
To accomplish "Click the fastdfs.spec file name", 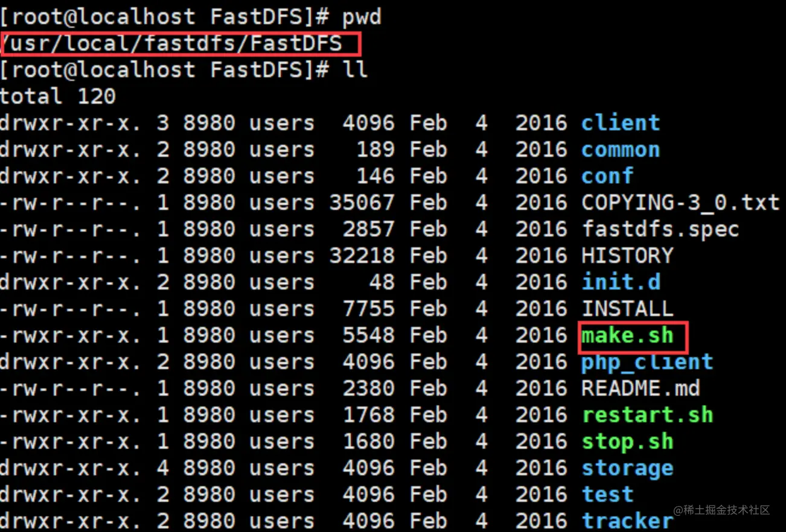I will point(660,229).
